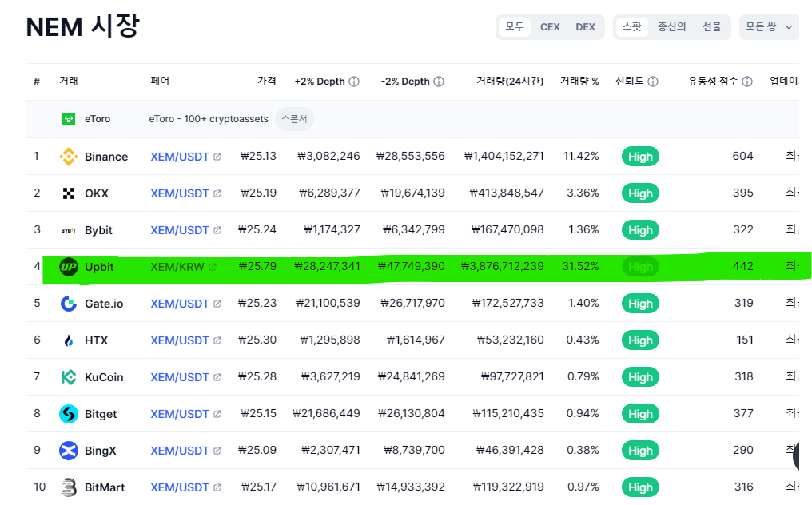Image resolution: width=812 pixels, height=505 pixels.
Task: Click the Binance price ₩25.13
Action: click(258, 156)
